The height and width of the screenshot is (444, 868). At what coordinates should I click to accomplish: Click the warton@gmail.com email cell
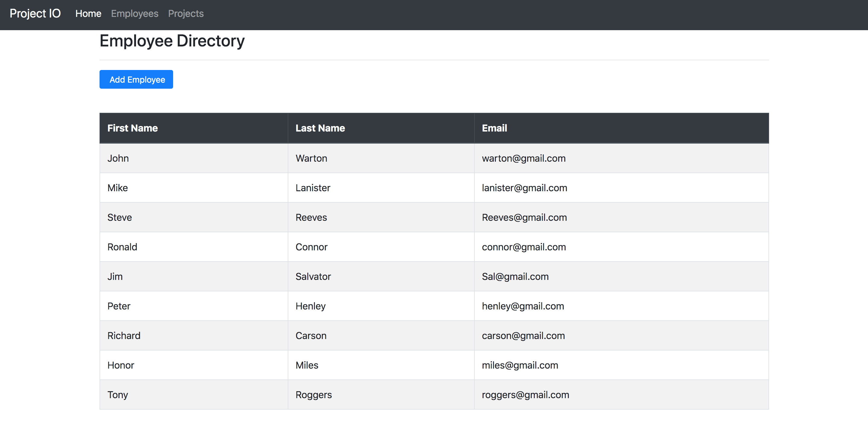point(524,158)
